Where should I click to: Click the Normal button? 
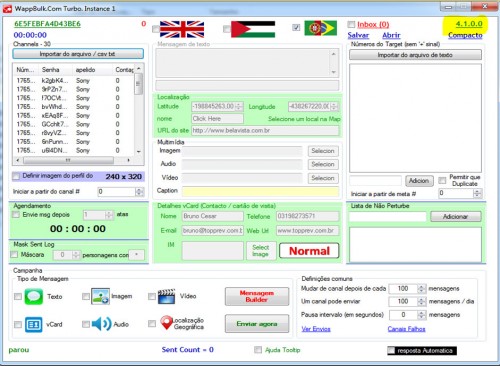pyautogui.click(x=309, y=251)
